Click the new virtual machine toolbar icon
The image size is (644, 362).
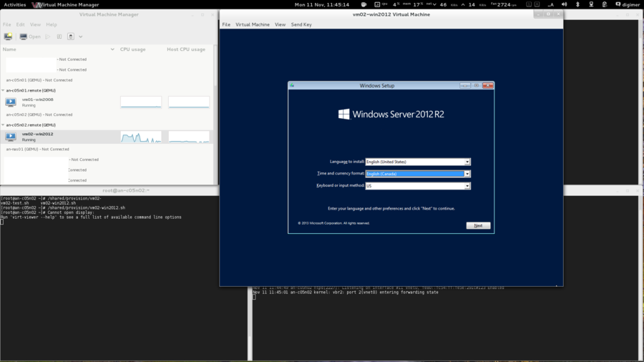pos(8,36)
